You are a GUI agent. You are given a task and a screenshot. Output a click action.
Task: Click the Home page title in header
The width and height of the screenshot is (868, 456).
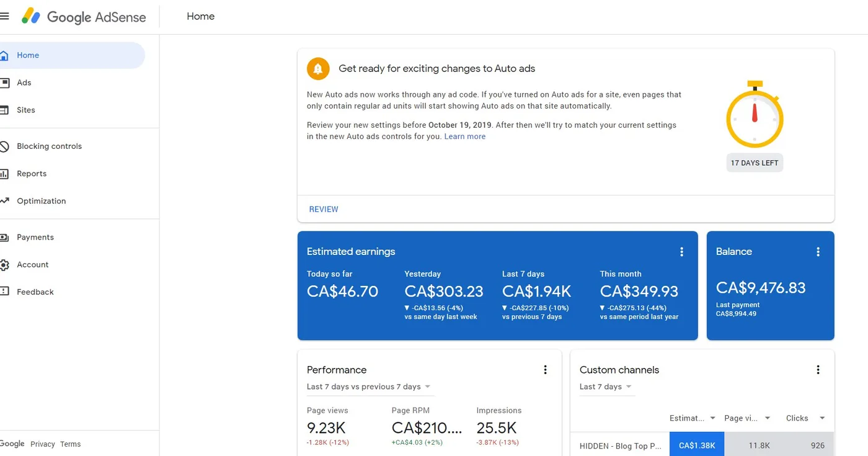point(201,17)
